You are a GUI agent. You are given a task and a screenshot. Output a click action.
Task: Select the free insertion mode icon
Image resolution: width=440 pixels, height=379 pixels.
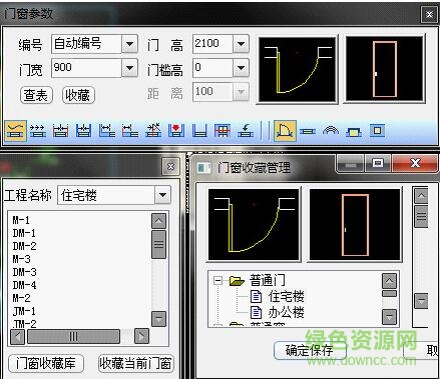pos(16,131)
